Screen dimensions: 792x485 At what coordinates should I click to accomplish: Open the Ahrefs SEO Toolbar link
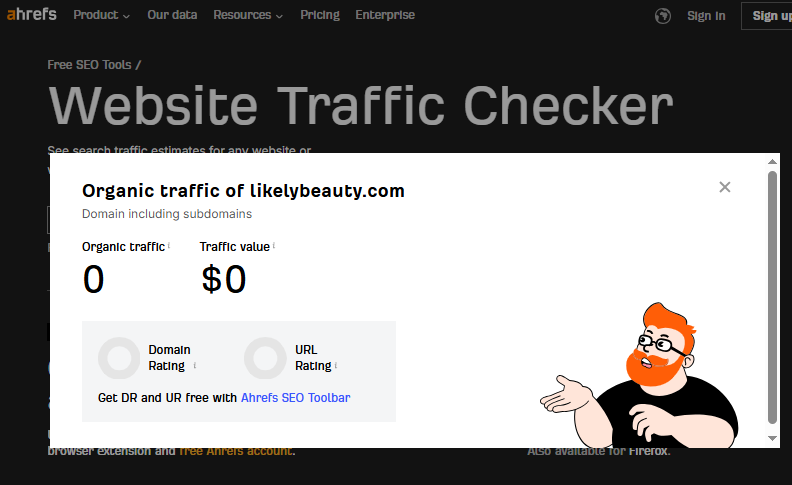[x=295, y=398]
